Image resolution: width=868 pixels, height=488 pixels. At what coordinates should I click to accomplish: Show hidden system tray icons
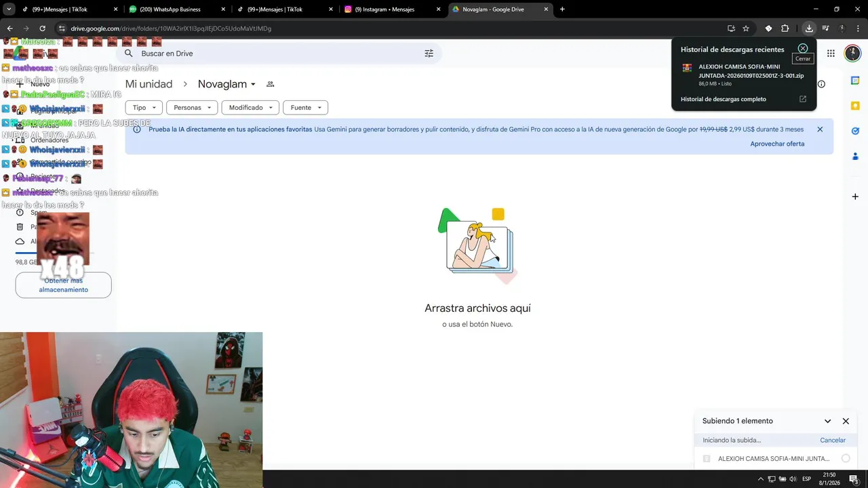click(760, 479)
